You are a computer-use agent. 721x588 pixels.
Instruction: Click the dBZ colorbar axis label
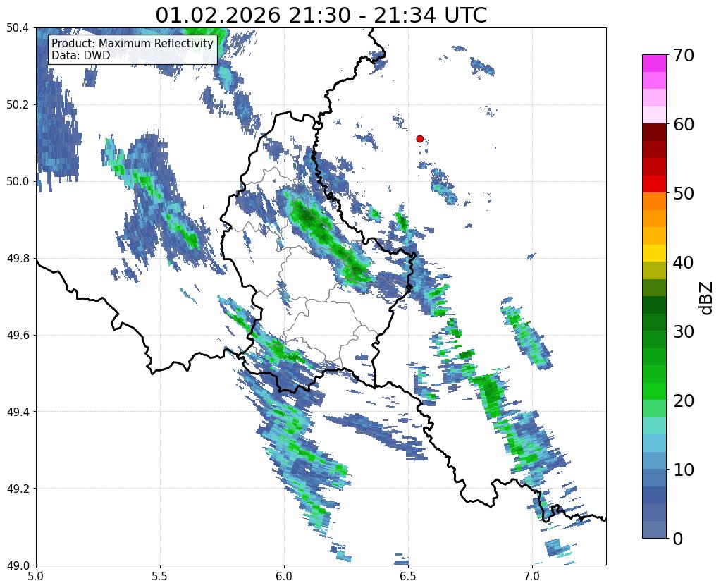[707, 298]
